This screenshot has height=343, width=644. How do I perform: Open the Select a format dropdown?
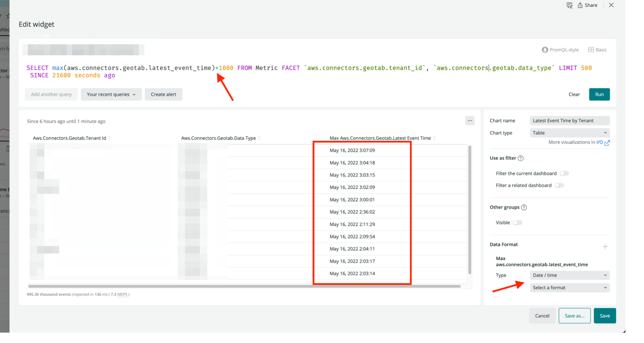pyautogui.click(x=570, y=288)
